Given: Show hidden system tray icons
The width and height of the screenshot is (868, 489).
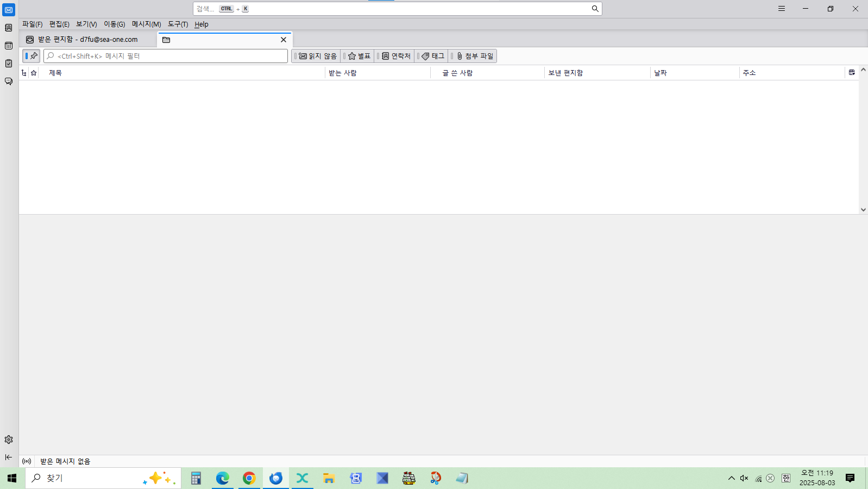Looking at the screenshot, I should [x=731, y=478].
